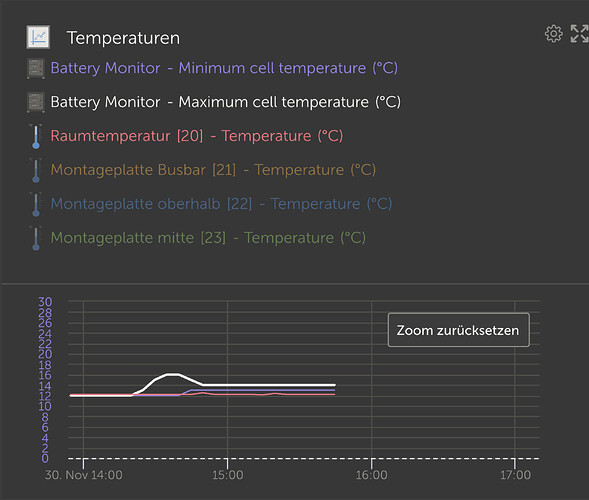Toggle Maximum cell temperature series visibility
589x500 pixels.
pyautogui.click(x=226, y=102)
